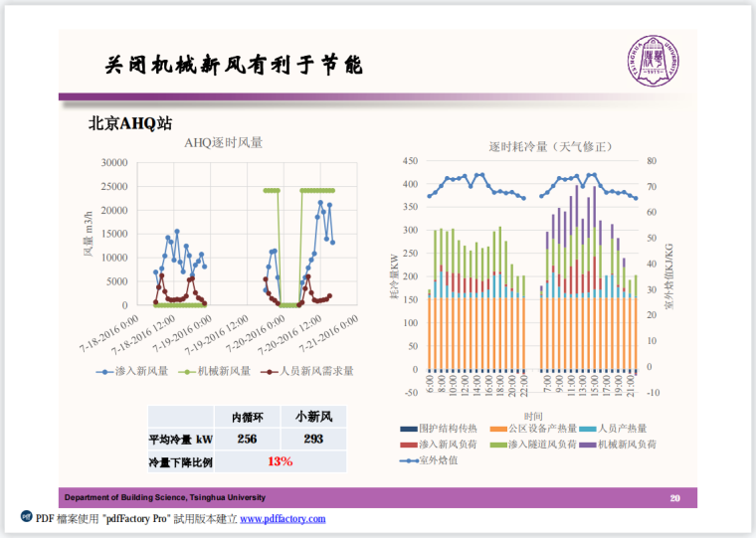This screenshot has height=538, width=756.
Task: Click the Tsinghua University logo emblem
Action: (x=653, y=61)
